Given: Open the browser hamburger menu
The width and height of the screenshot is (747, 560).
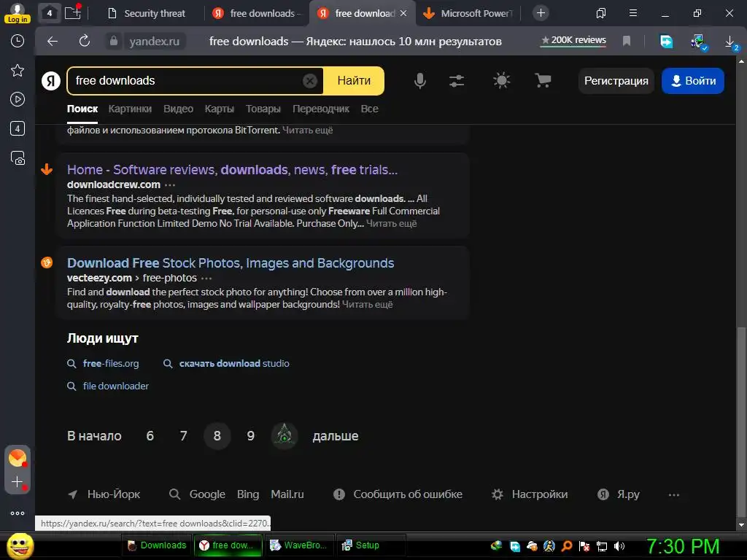Looking at the screenshot, I should click(633, 13).
